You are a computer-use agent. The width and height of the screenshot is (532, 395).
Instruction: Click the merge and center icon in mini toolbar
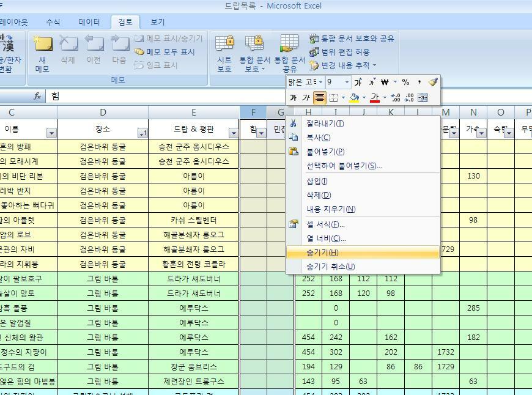pyautogui.click(x=423, y=98)
